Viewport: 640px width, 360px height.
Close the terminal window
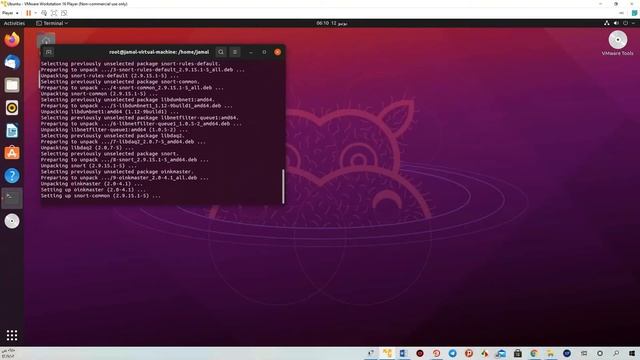coord(278,52)
